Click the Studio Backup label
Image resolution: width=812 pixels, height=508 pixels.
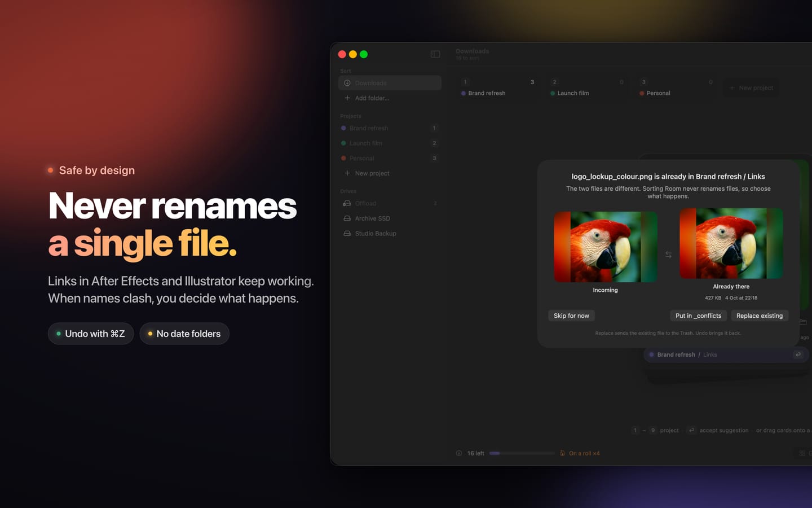[x=376, y=234]
